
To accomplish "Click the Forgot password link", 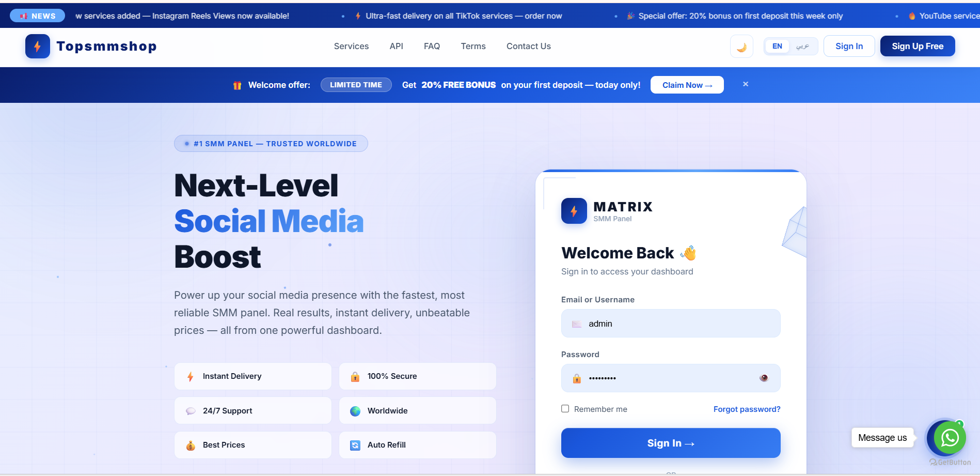I will tap(747, 409).
